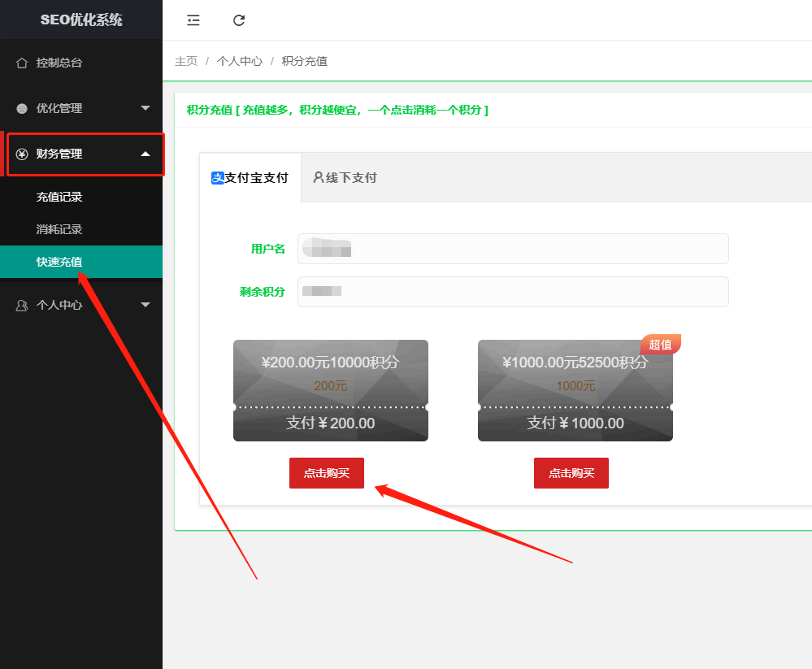Open 消耗记录 in the sidebar

pos(59,229)
